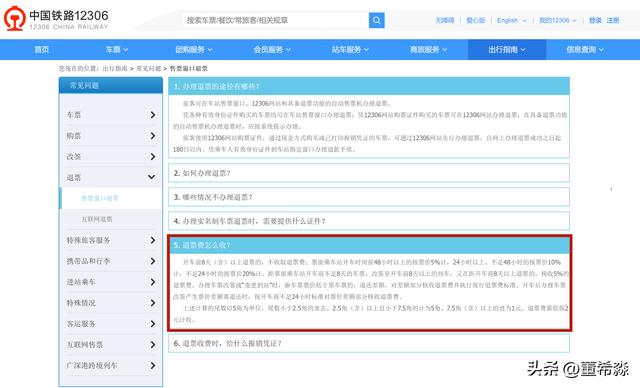The image size is (640, 388).
Task: Open the 团购服务 navigation menu
Action: point(193,50)
